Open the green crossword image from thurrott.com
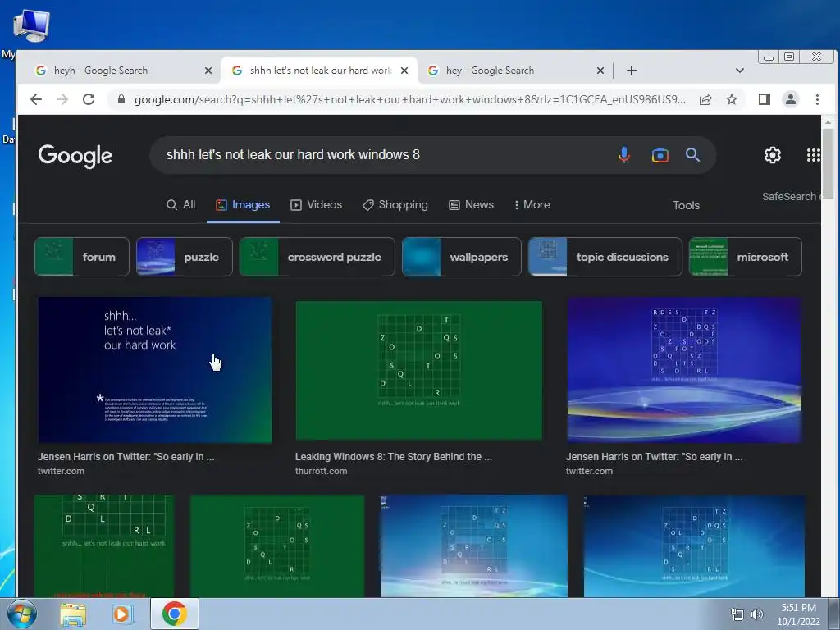840x630 pixels. pos(419,370)
